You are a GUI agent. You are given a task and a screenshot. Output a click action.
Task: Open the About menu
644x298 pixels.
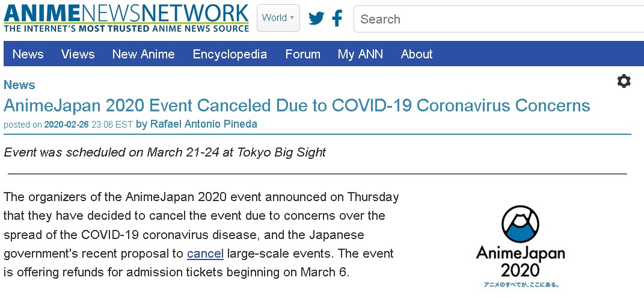point(417,54)
